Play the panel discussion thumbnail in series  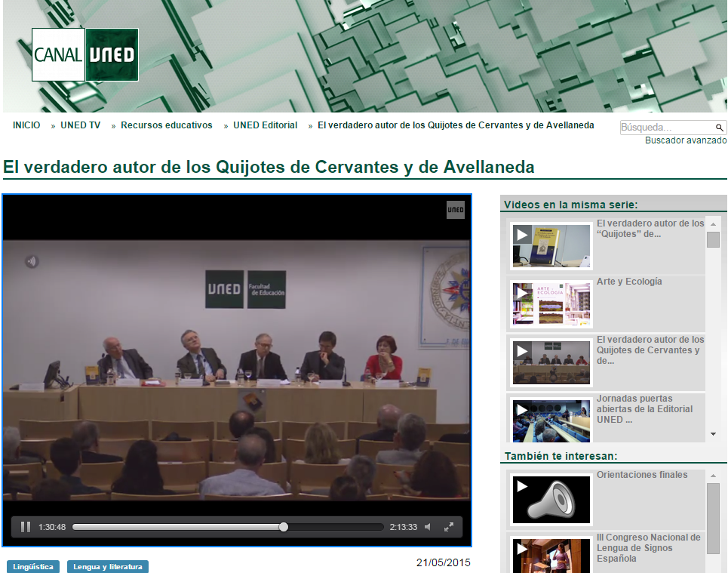551,362
